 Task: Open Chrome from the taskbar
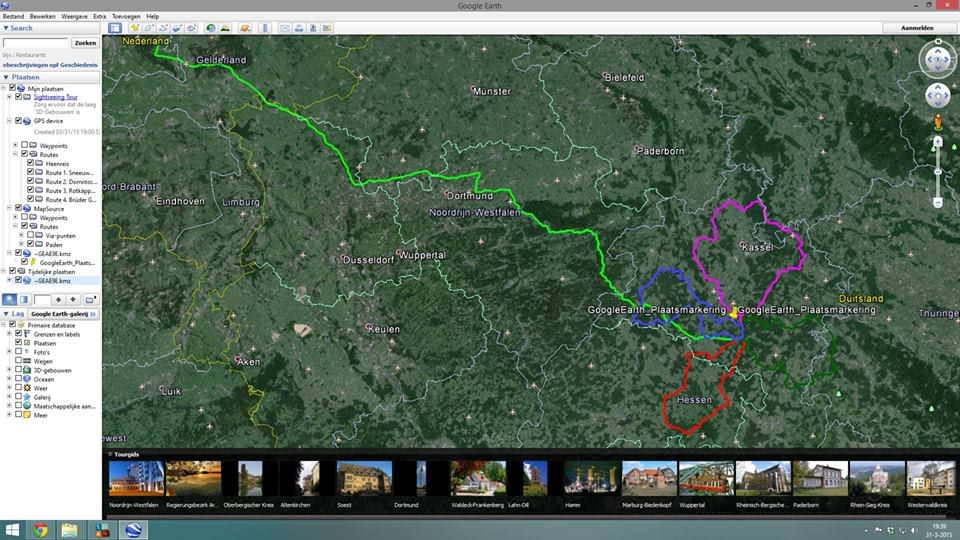point(40,530)
